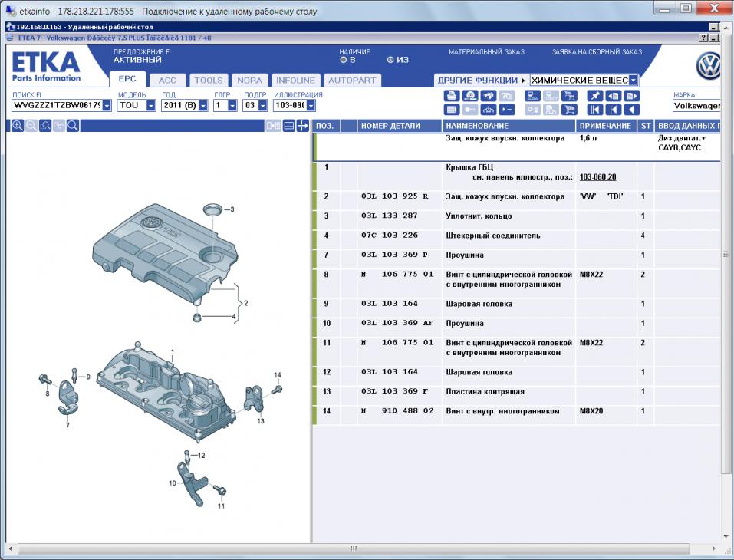This screenshot has width=734, height=560.
Task: Click callout number 13 in the illustration
Action: [x=261, y=421]
